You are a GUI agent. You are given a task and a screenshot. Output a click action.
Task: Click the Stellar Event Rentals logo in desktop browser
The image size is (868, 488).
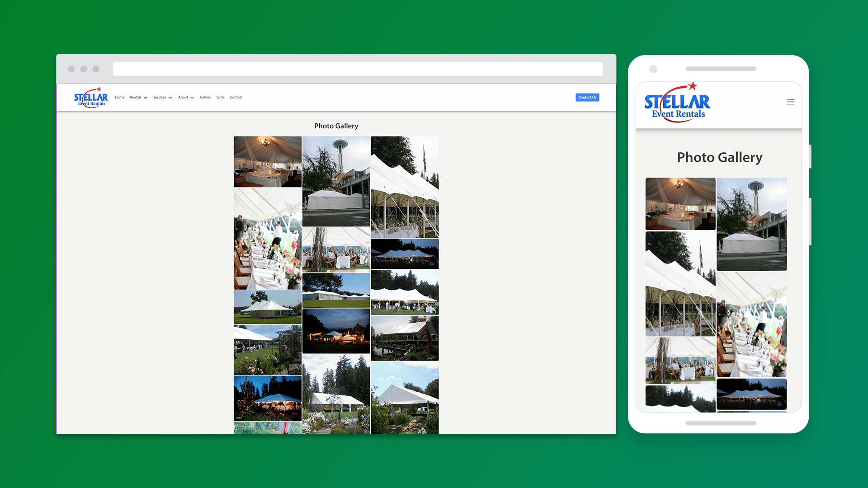coord(91,98)
